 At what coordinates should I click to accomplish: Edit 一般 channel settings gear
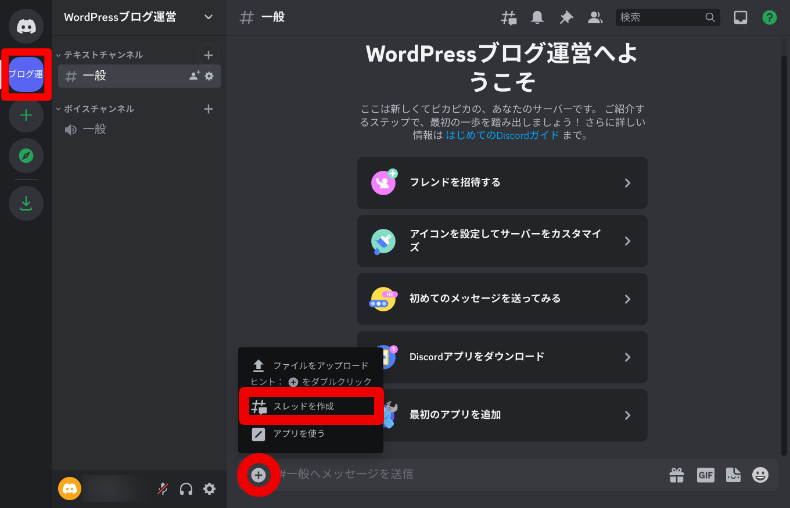click(209, 76)
